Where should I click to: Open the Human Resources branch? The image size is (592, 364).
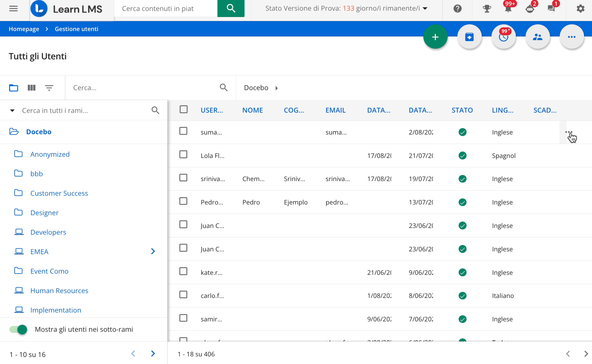point(59,291)
